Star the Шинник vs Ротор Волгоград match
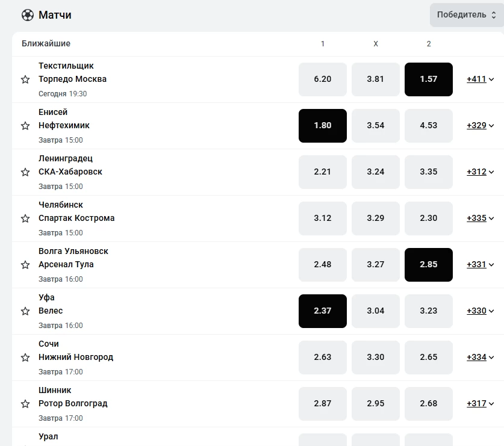The image size is (504, 446). tap(25, 404)
